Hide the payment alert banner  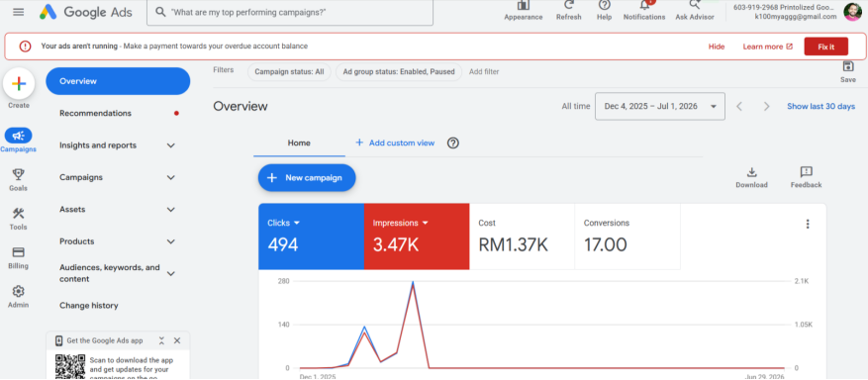(717, 47)
